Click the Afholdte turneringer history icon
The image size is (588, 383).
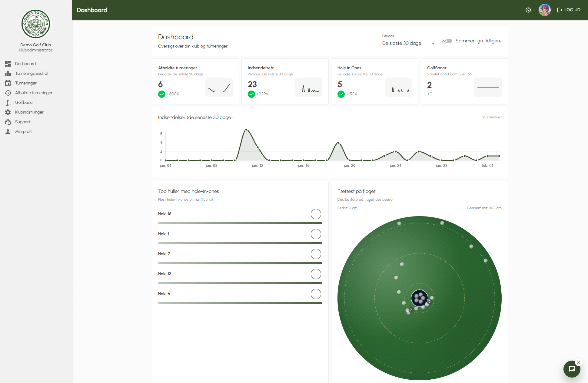8,93
